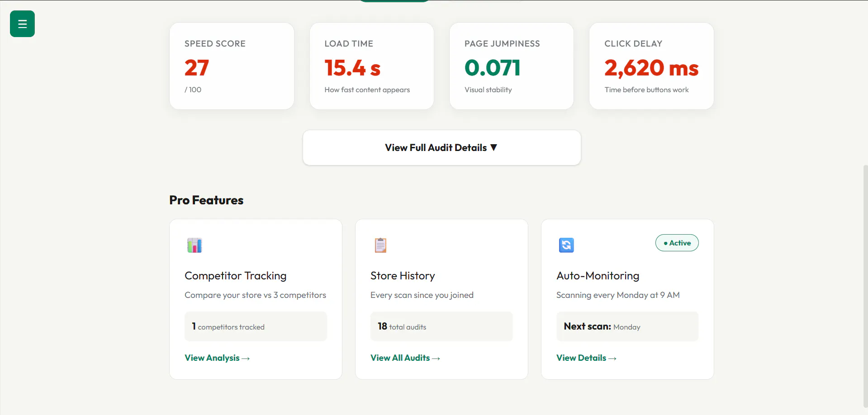Expand View Full Audit Details

pos(441,148)
